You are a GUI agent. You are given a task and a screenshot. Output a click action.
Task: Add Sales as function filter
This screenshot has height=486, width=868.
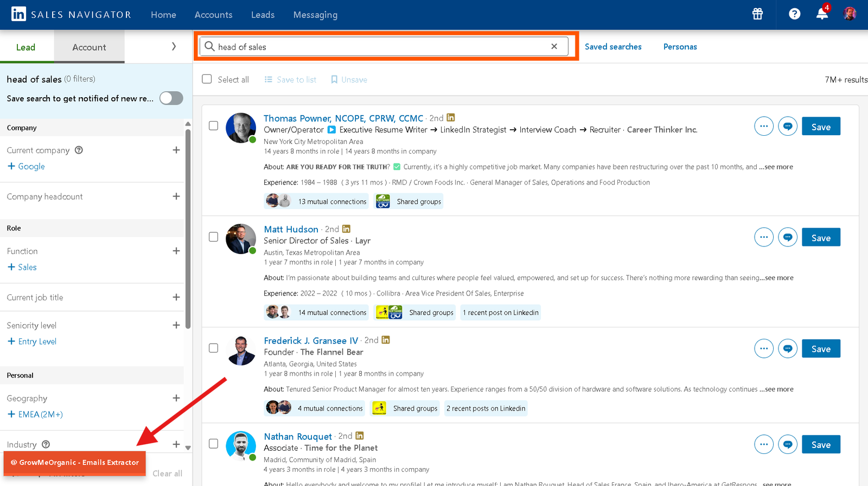click(22, 267)
